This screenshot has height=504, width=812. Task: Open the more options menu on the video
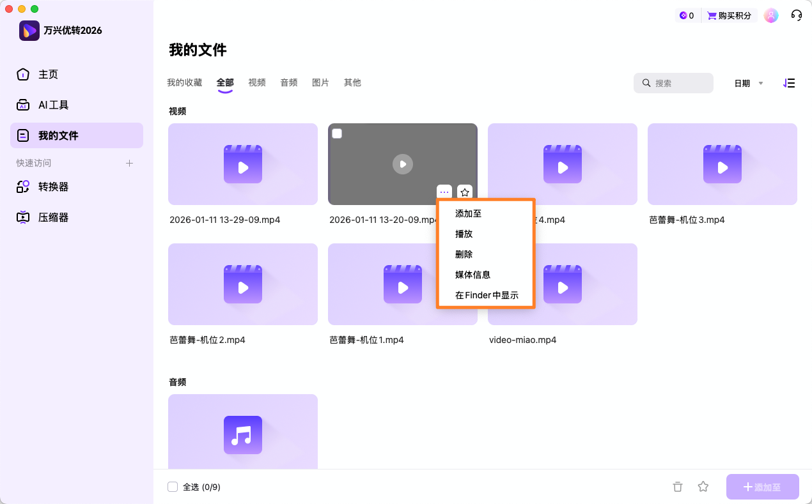point(444,192)
